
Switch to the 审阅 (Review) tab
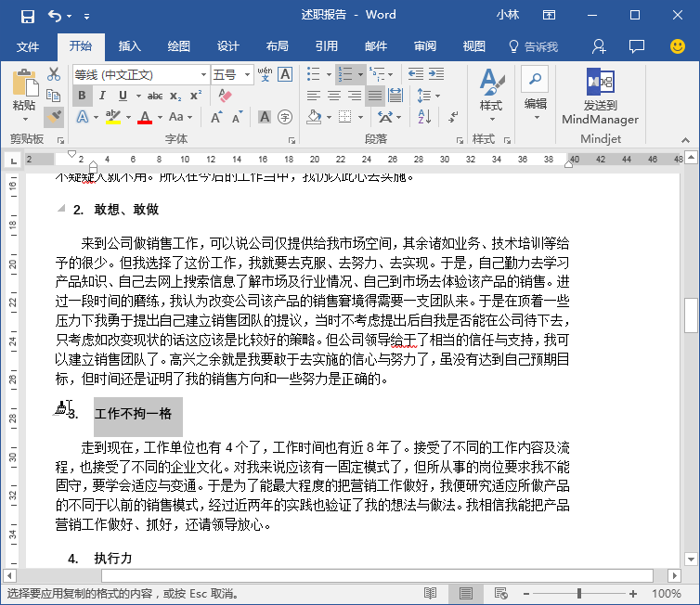click(x=425, y=46)
